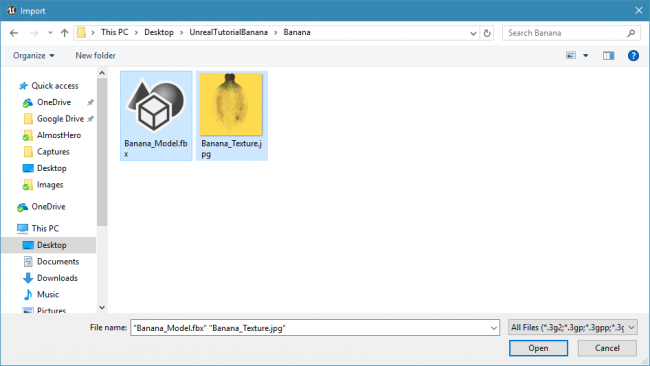Select the Banana_Texture.jpg thumbnail

click(231, 104)
